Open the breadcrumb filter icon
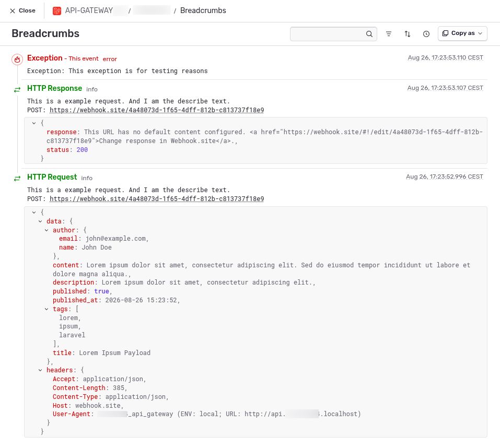Viewport: 500px width, 448px height. pos(388,34)
